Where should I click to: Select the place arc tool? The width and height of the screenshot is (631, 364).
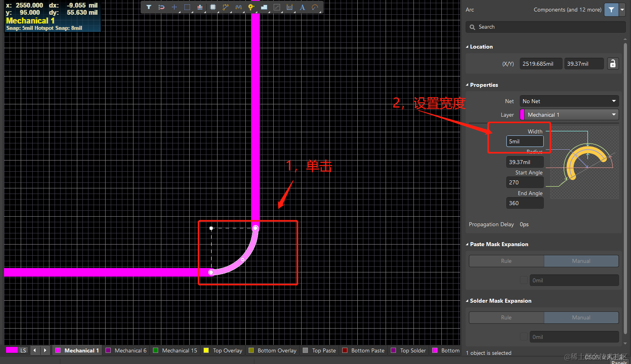tap(315, 7)
